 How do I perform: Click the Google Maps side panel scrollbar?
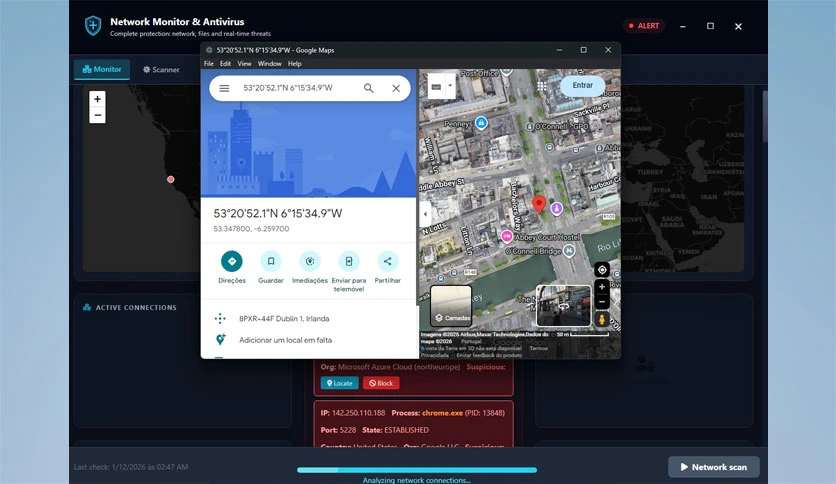[x=416, y=187]
